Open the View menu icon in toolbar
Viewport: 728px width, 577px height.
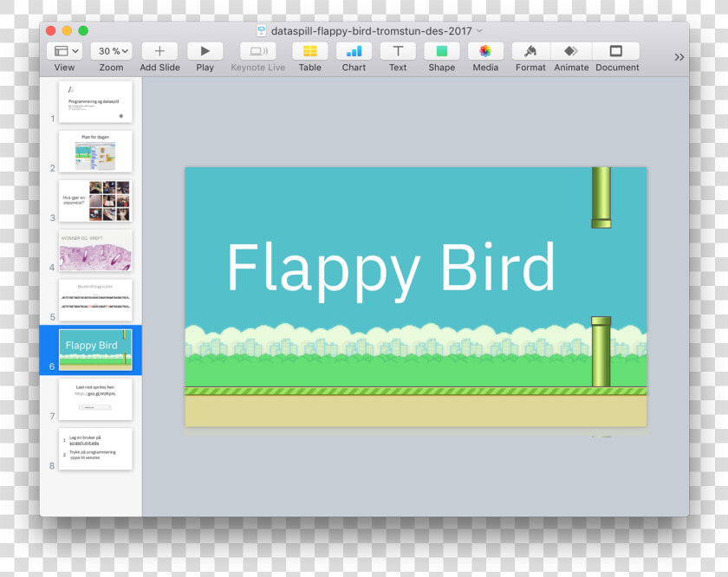pos(64,50)
